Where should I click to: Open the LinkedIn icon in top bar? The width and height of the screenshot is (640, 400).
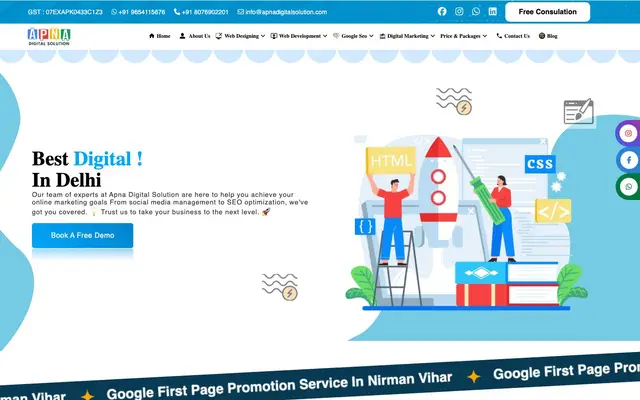pyautogui.click(x=493, y=11)
